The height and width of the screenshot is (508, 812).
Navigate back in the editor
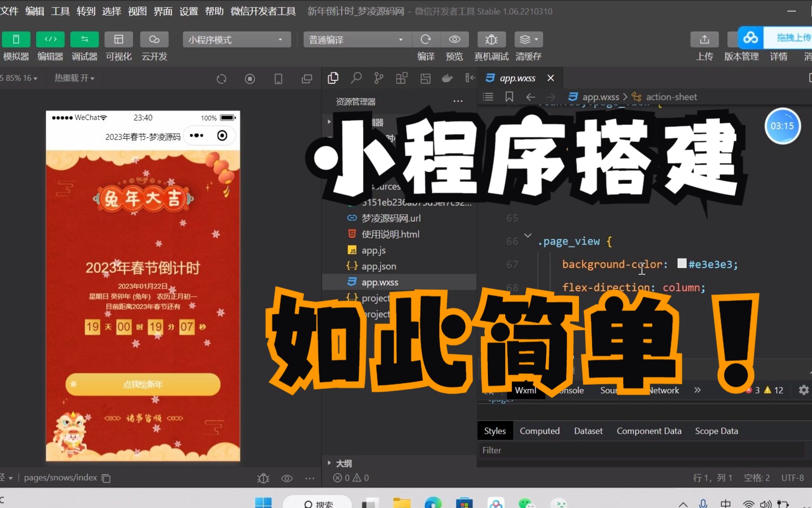click(531, 96)
